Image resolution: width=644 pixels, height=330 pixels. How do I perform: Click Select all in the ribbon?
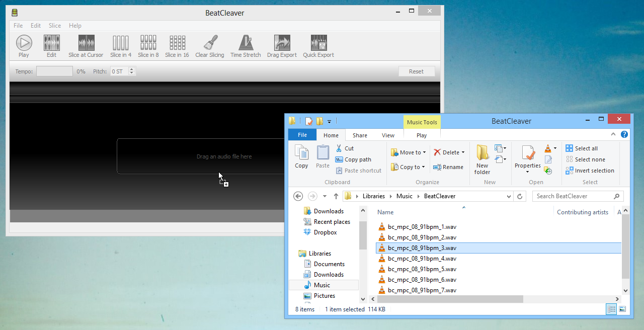tap(582, 148)
